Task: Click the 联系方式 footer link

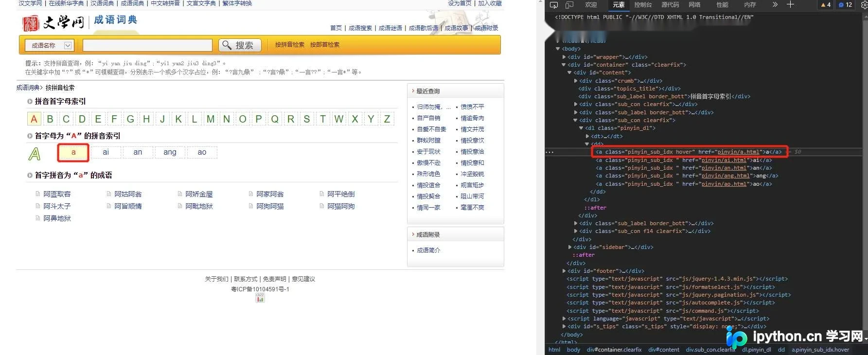Action: [246, 279]
